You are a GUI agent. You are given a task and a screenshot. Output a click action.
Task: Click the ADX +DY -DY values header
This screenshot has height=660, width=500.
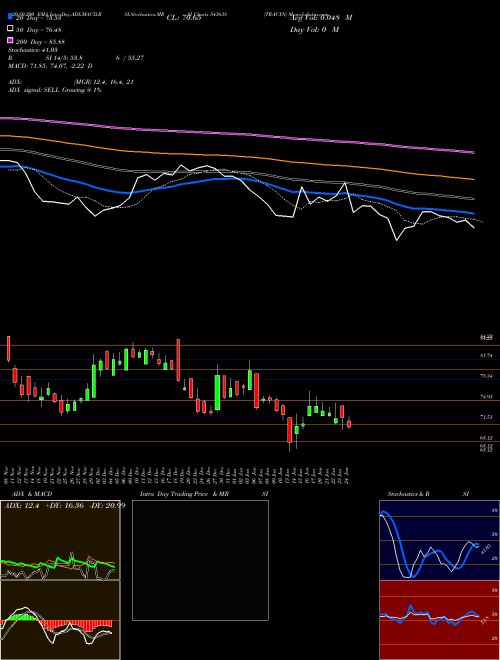pyautogui.click(x=65, y=506)
